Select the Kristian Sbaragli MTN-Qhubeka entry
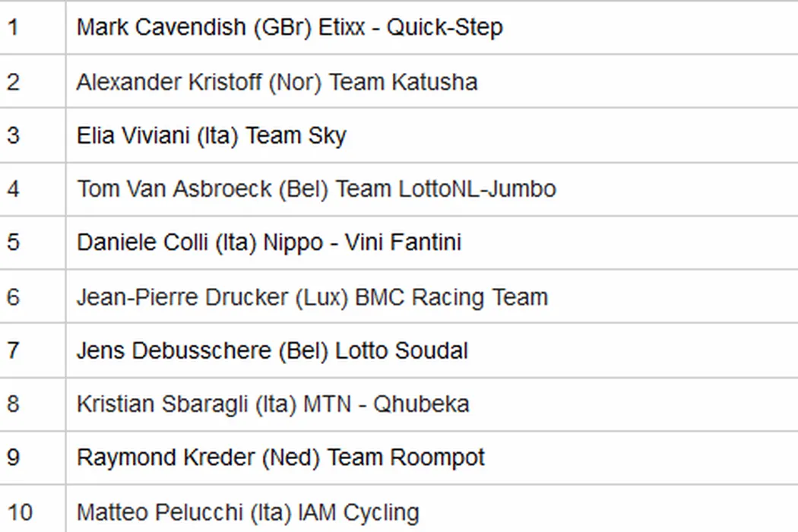This screenshot has height=532, width=798. (x=273, y=404)
